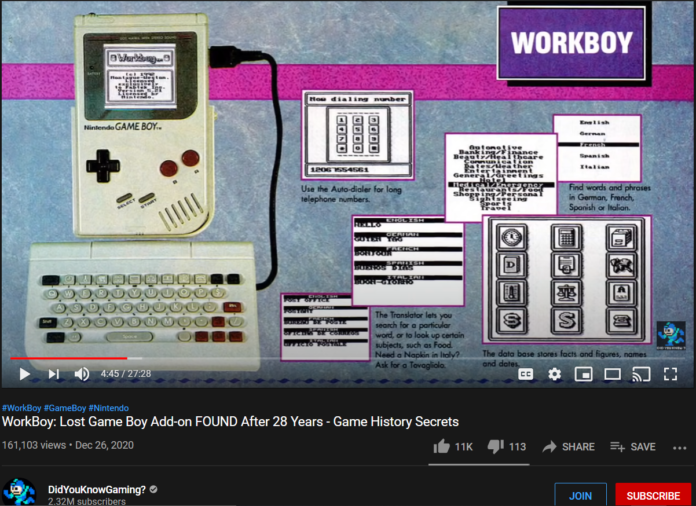Image resolution: width=696 pixels, height=506 pixels.
Task: Open the #Nintendo hashtag
Action: (109, 408)
